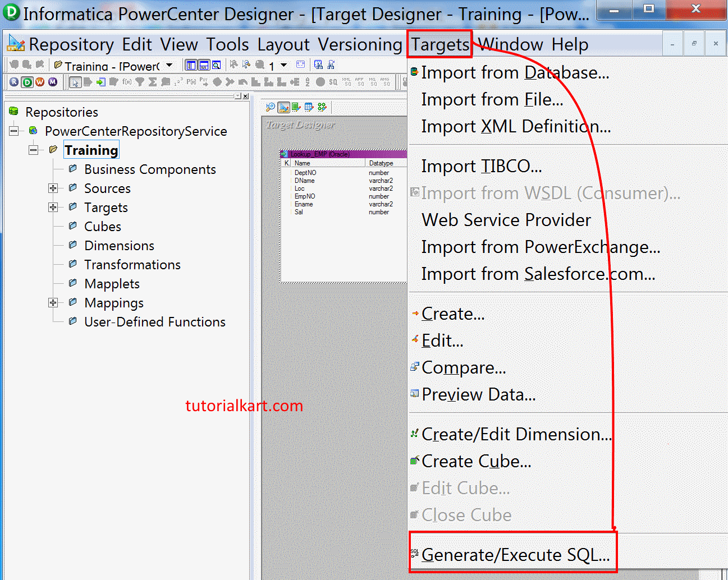The width and height of the screenshot is (728, 580).
Task: Open Workflow Monitor via the M icon
Action: click(53, 82)
